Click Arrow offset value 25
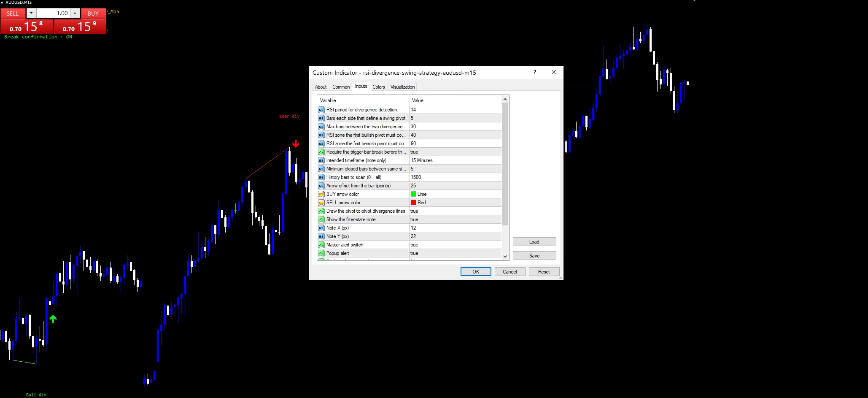The image size is (868, 398). pos(456,186)
